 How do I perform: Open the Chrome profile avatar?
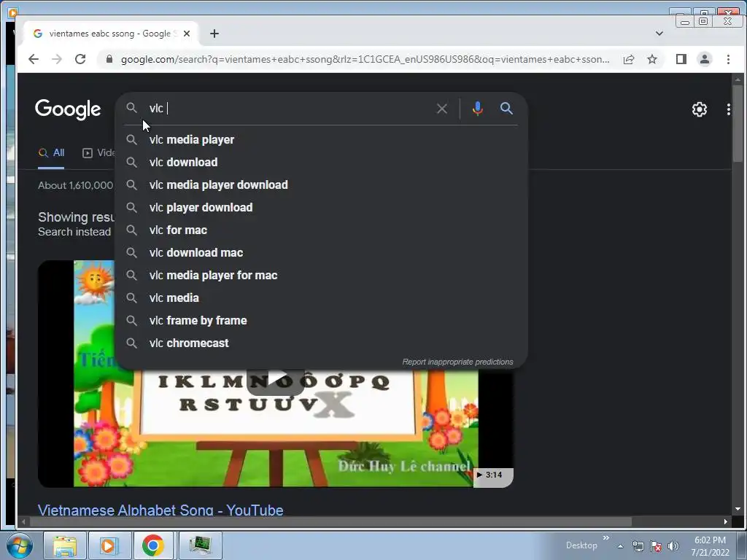(705, 59)
